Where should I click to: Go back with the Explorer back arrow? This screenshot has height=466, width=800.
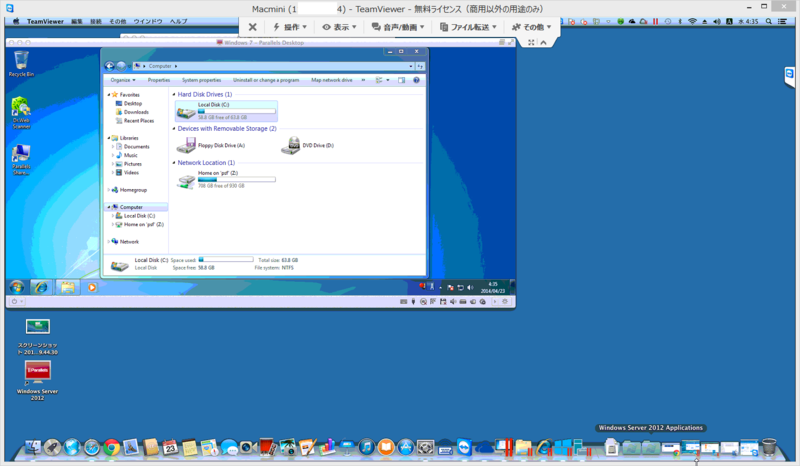(x=109, y=66)
